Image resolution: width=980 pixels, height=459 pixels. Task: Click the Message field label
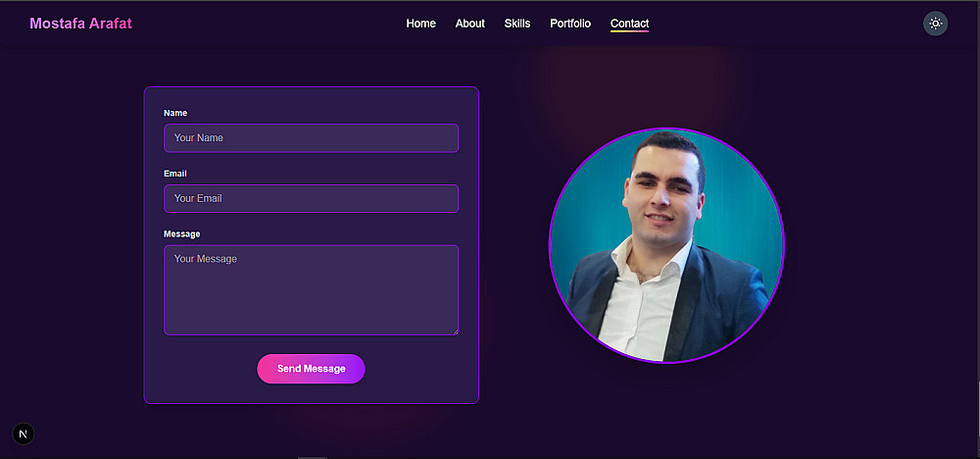[182, 233]
